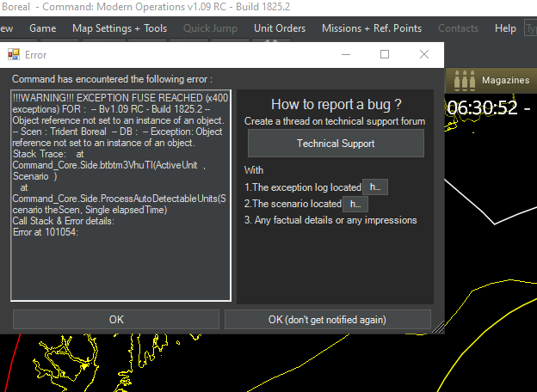The image size is (537, 392).
Task: Click the 'Error at 101054:' line
Action: coord(46,232)
